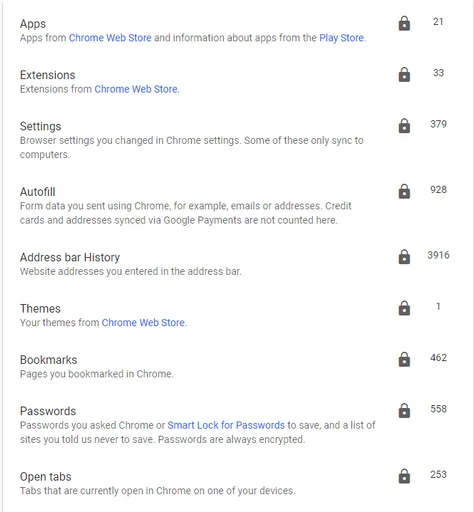
Task: Click the Autofill row lock icon
Action: click(x=404, y=191)
